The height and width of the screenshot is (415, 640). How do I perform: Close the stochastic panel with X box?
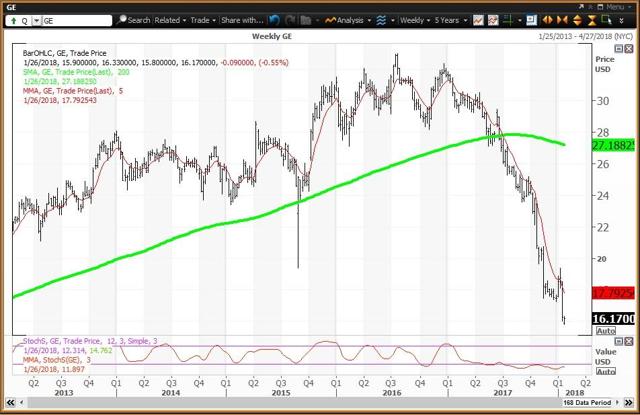628,341
